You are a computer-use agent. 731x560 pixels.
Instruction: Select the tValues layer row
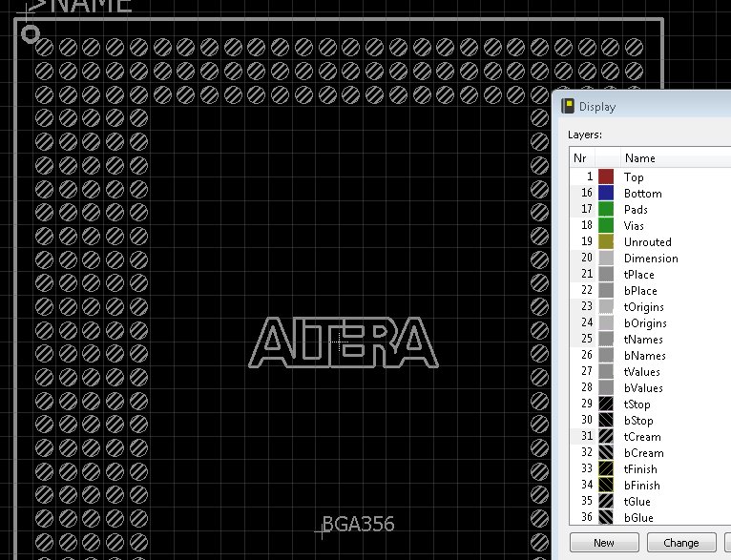tap(650, 372)
